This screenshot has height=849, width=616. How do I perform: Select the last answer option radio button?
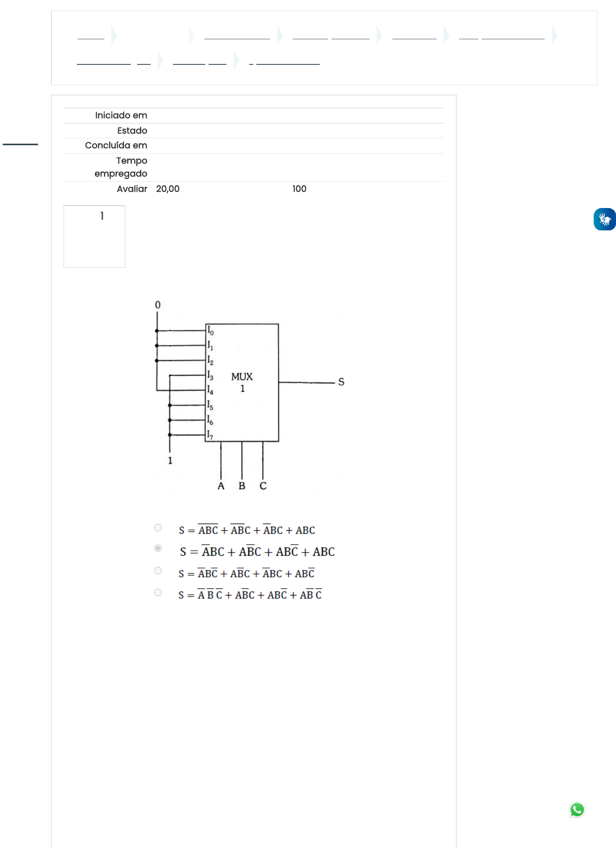click(x=158, y=592)
